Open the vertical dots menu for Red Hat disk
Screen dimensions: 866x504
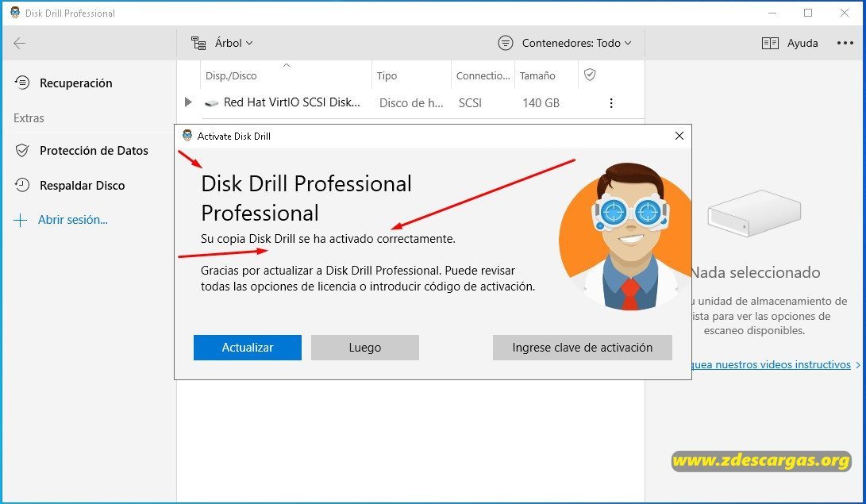[611, 103]
